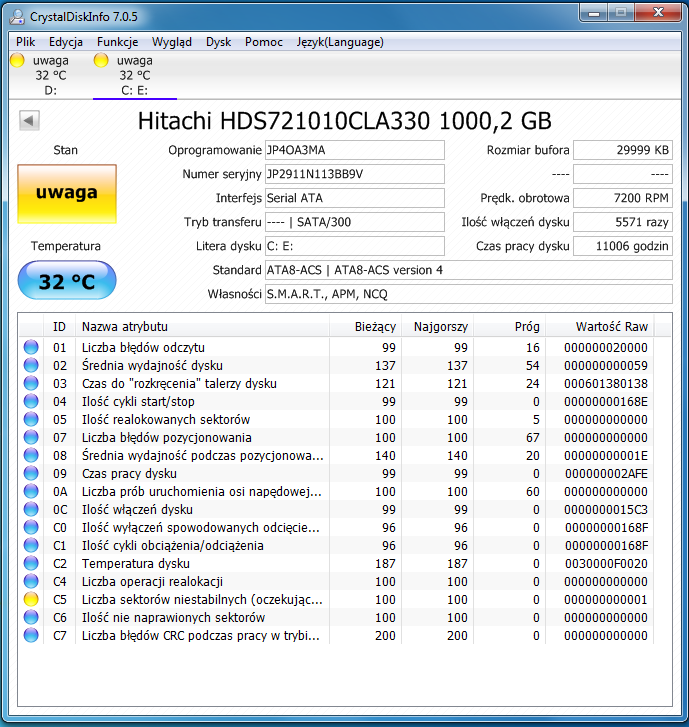
Task: Click the blue status orb for attribute C6
Action: point(31,617)
